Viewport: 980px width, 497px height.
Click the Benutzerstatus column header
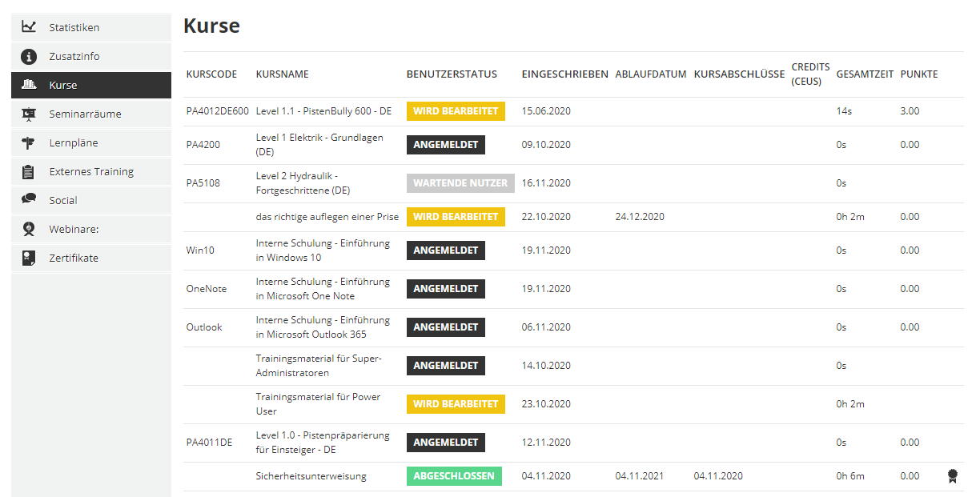pos(452,74)
